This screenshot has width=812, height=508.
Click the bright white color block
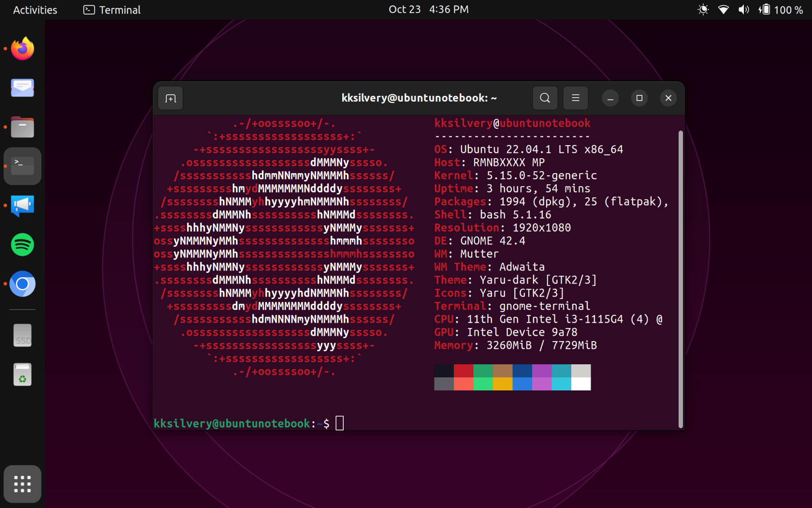point(581,384)
